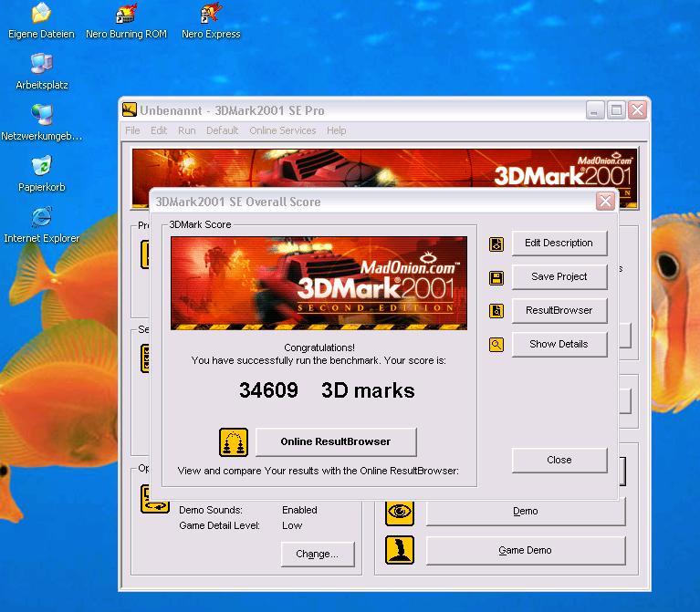Image resolution: width=700 pixels, height=612 pixels.
Task: Click the 3DMark2001 Second Edition banner image
Action: coord(319,284)
